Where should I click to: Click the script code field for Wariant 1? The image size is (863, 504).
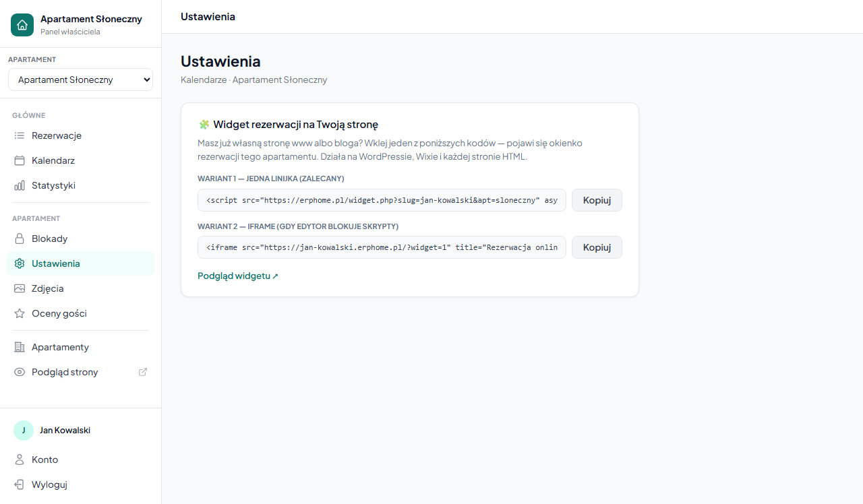point(382,200)
